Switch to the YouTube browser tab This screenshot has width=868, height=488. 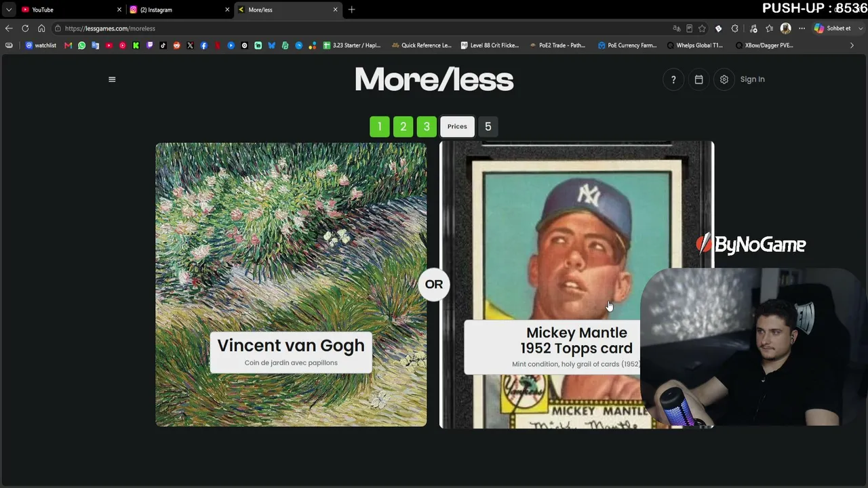coord(71,9)
